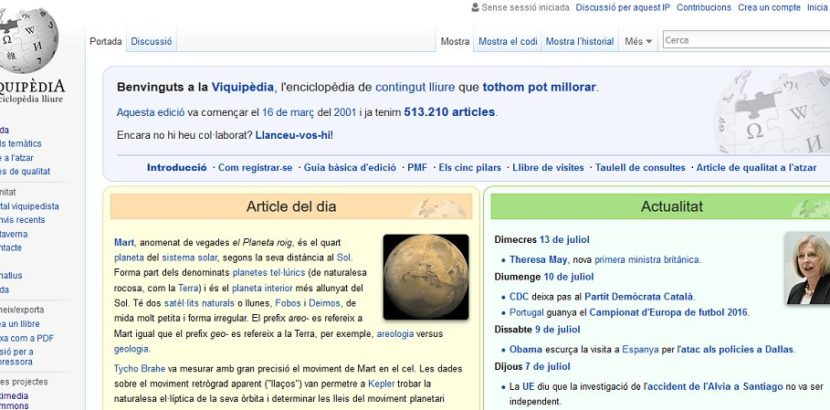
Task: Open the Mart article link
Action: pyautogui.click(x=124, y=242)
